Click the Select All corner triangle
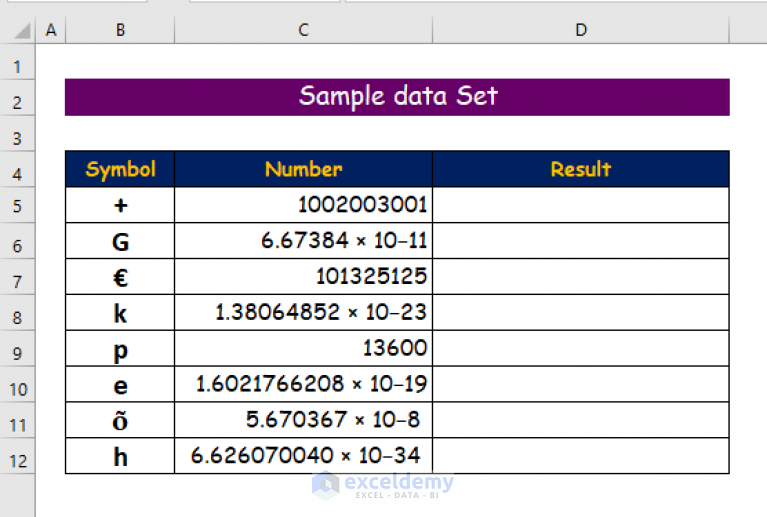The height and width of the screenshot is (517, 767). coord(22,31)
